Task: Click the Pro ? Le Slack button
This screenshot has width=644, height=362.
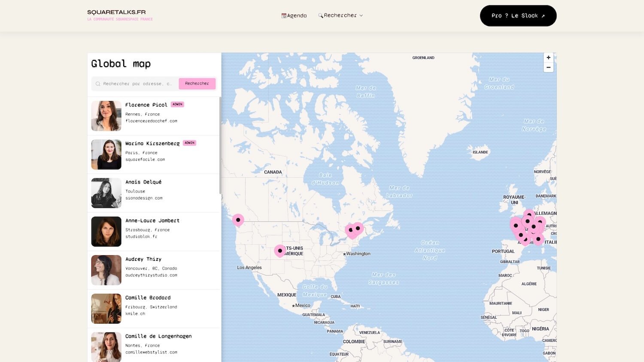Action: pos(518,15)
